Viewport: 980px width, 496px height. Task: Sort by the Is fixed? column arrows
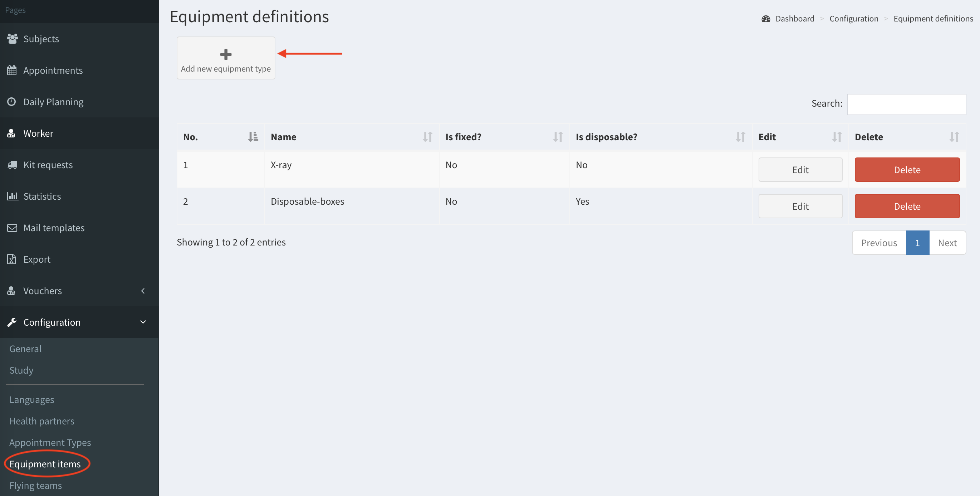pos(558,137)
